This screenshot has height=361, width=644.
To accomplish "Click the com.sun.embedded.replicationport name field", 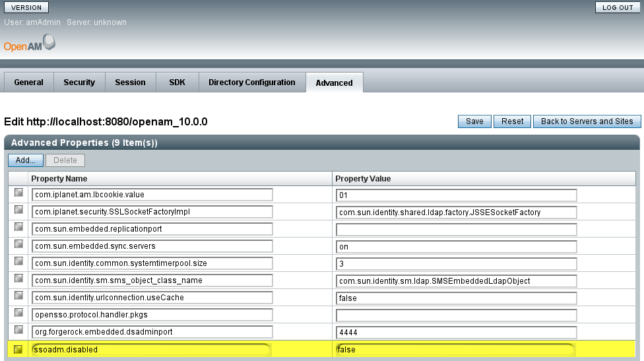I will 152,229.
